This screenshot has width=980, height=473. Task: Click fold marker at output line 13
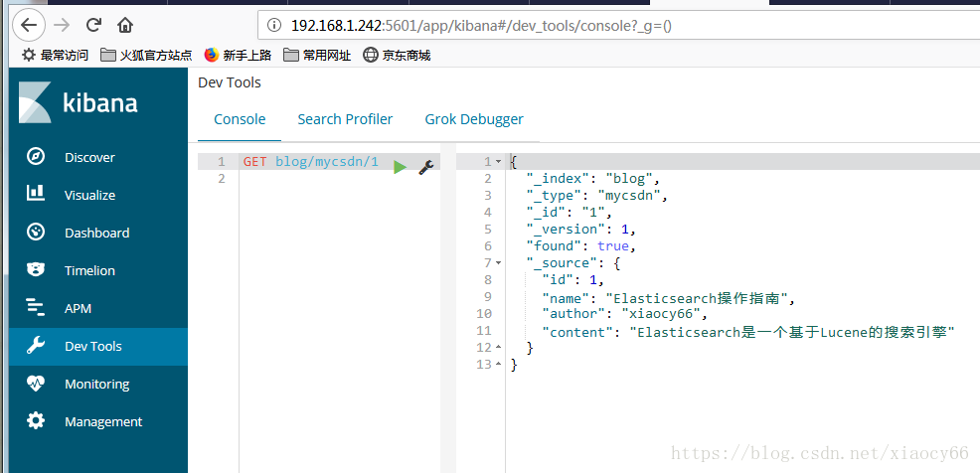click(498, 364)
